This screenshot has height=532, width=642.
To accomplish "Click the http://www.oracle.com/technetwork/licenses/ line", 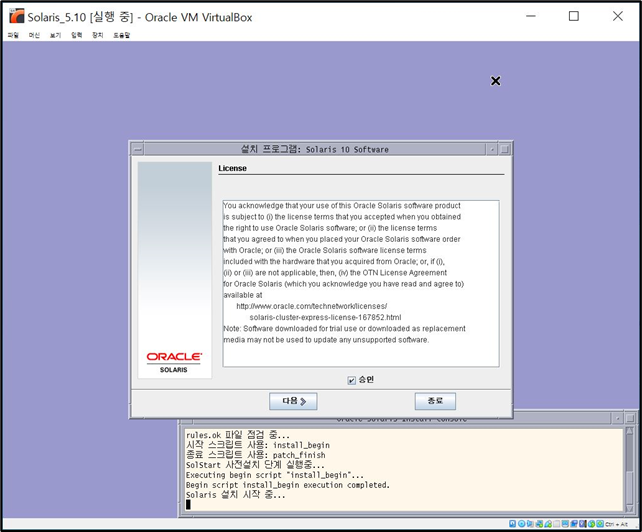I will click(x=312, y=306).
